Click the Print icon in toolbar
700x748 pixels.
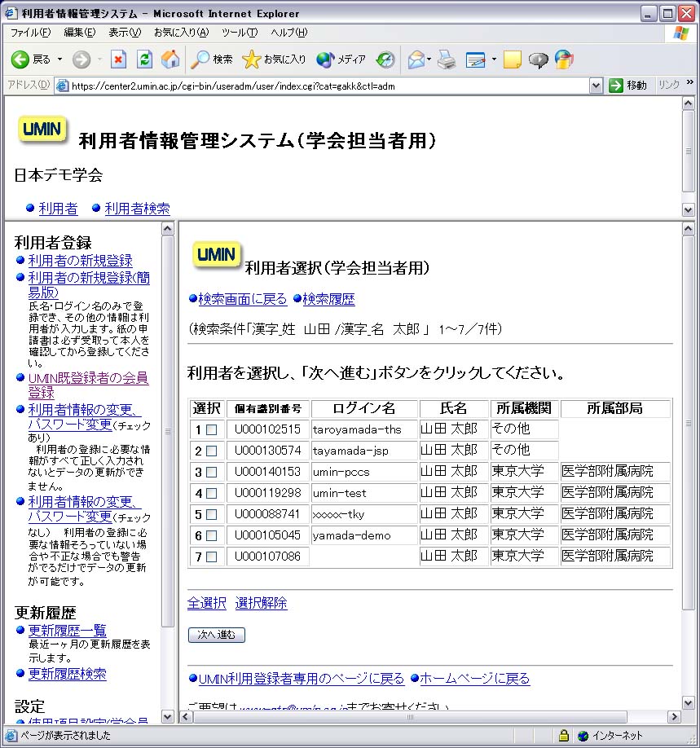click(x=446, y=59)
